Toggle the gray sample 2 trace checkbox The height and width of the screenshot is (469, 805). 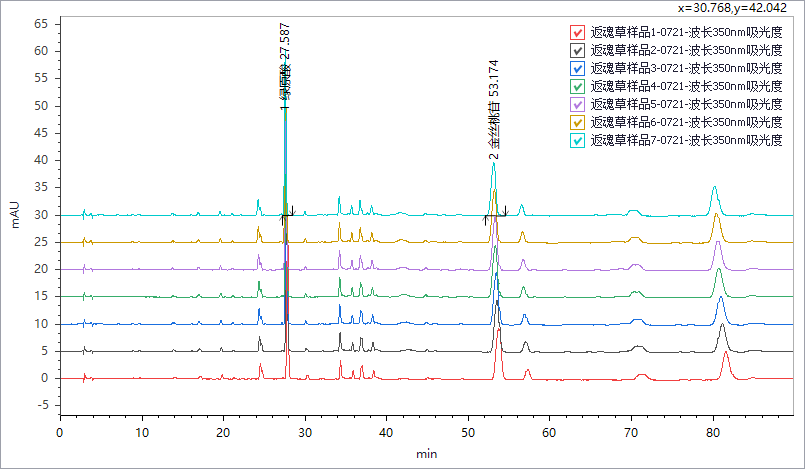click(x=577, y=50)
